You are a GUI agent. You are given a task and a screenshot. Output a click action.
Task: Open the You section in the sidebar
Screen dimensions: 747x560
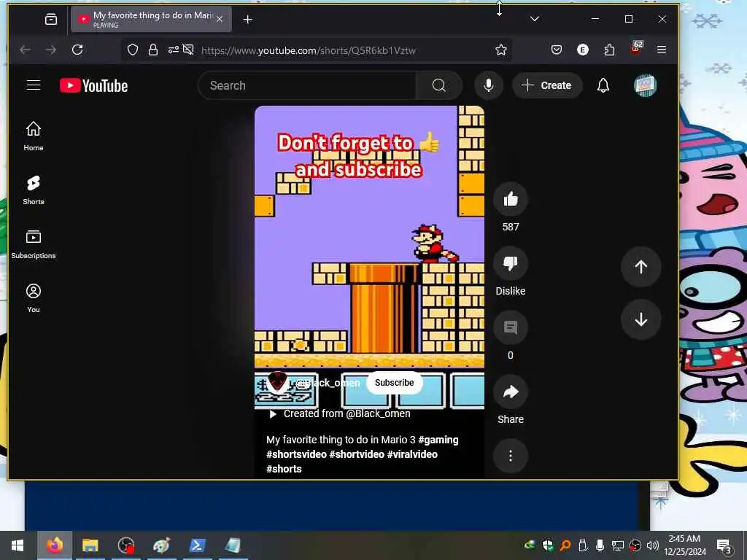tap(34, 298)
